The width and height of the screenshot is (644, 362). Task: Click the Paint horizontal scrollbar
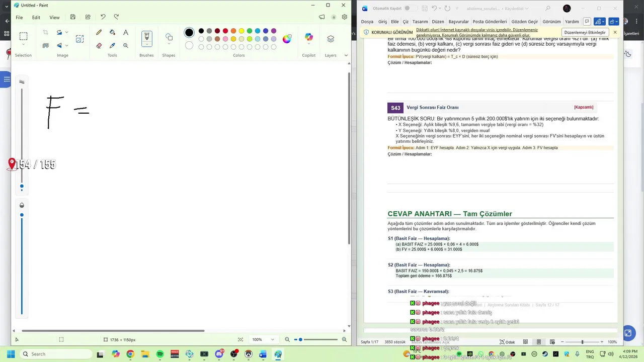[x=113, y=331]
